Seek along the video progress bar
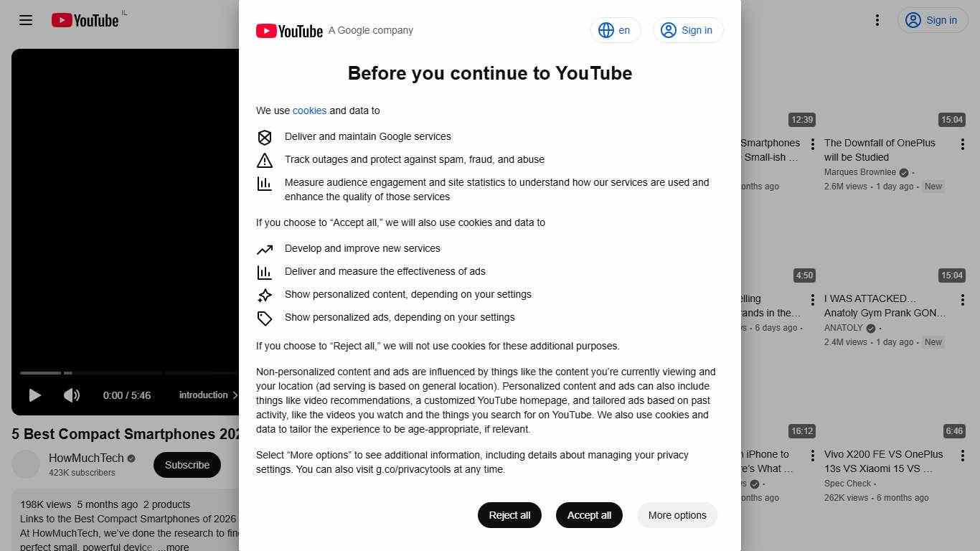 (129, 373)
